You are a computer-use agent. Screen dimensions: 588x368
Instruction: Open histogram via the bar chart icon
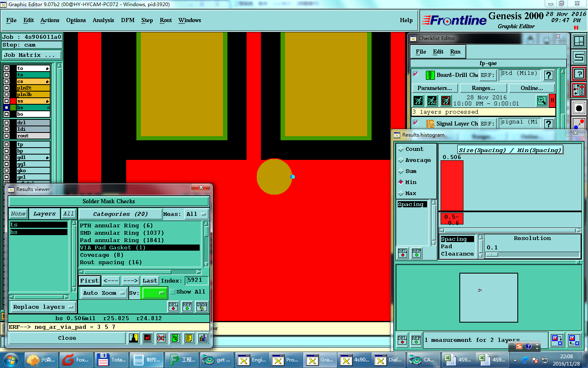tap(203, 338)
